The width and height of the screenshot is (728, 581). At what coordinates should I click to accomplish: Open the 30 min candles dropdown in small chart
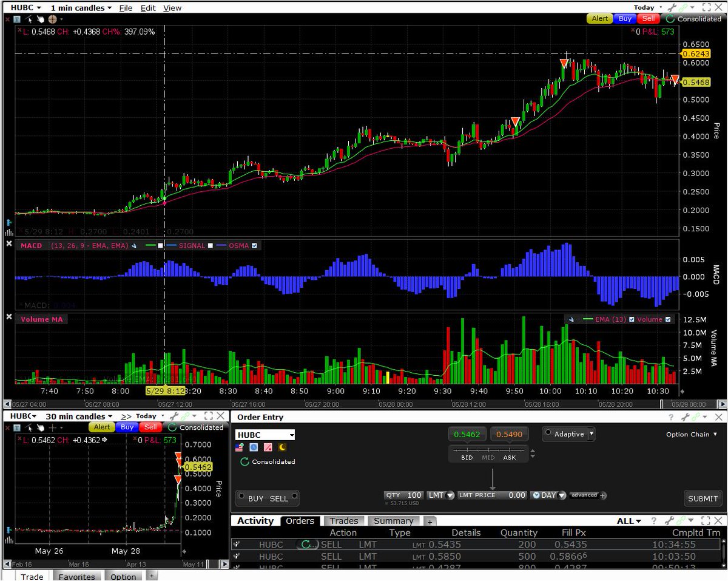click(x=80, y=416)
